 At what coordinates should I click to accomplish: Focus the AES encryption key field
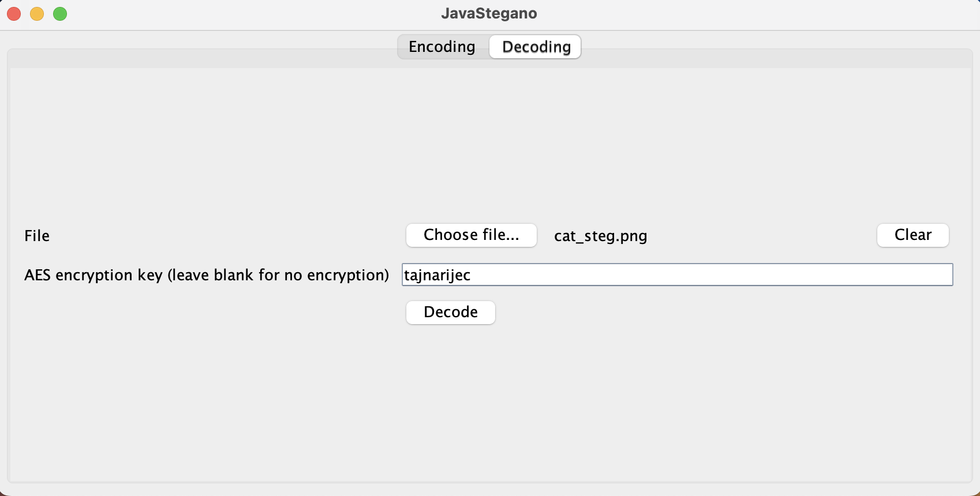tap(676, 275)
